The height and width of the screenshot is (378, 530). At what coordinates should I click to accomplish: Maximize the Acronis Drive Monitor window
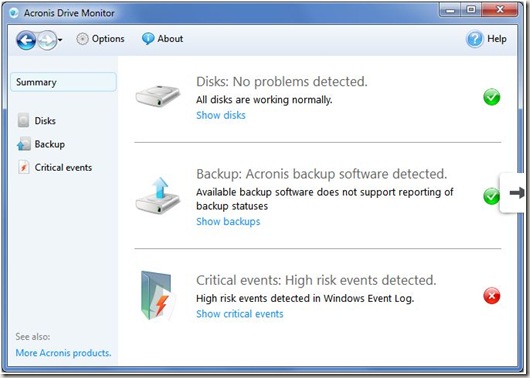pyautogui.click(x=471, y=10)
